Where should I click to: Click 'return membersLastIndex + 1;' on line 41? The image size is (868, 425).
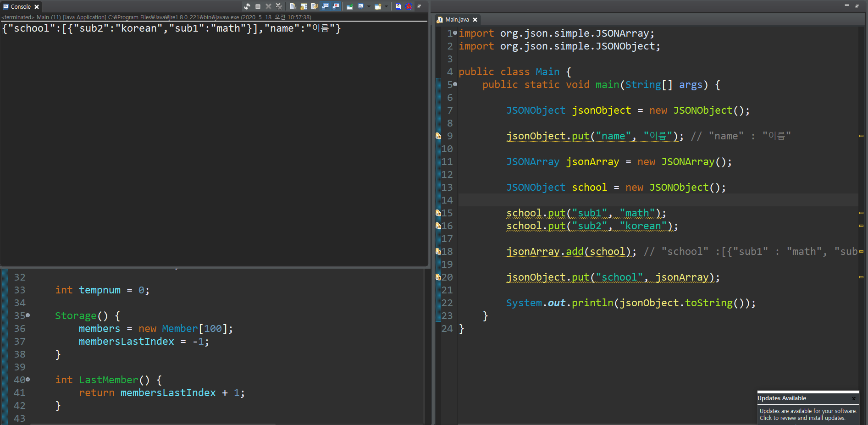pyautogui.click(x=162, y=392)
